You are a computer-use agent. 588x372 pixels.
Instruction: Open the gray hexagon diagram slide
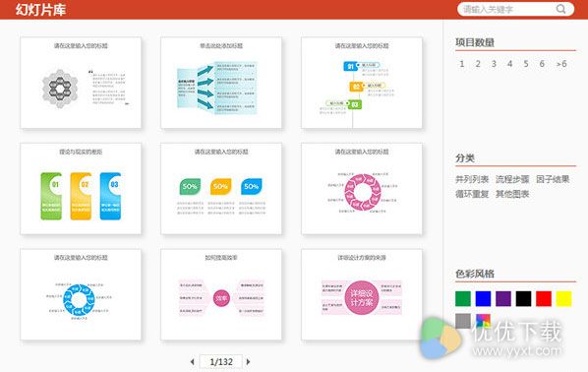(81, 83)
